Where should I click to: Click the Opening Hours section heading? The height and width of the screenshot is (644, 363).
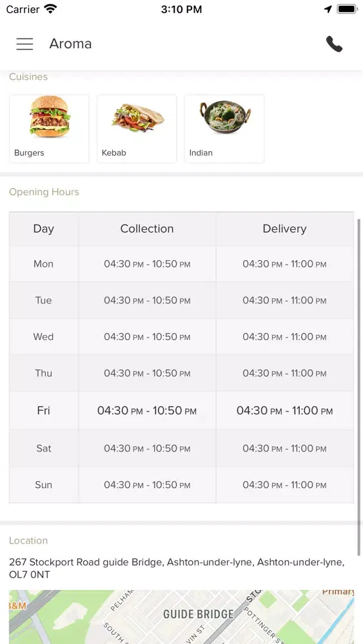click(x=44, y=192)
